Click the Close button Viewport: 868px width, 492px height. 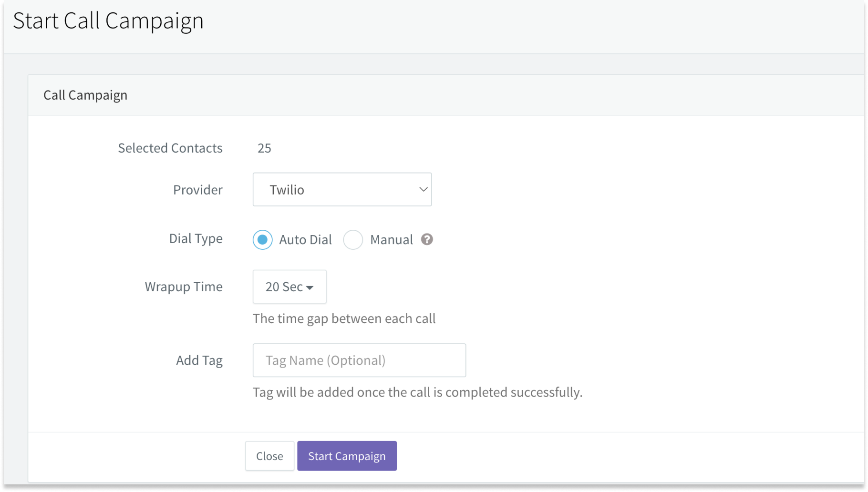coord(269,456)
